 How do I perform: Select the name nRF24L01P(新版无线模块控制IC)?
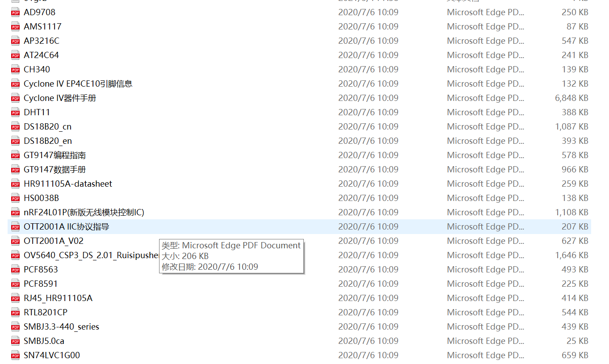point(84,212)
